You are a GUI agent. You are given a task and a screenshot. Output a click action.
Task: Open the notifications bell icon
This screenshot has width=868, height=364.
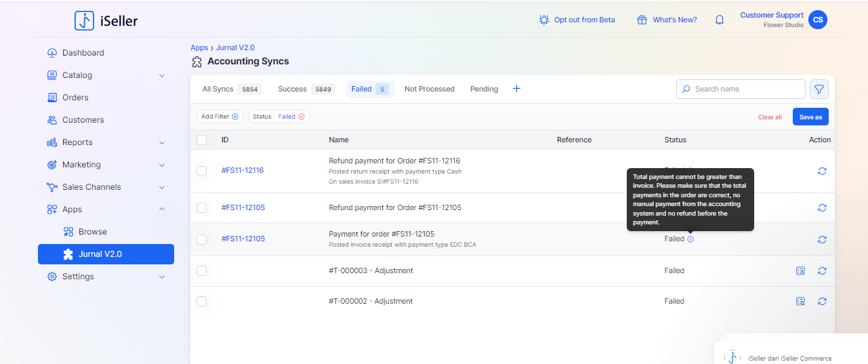[x=720, y=20]
